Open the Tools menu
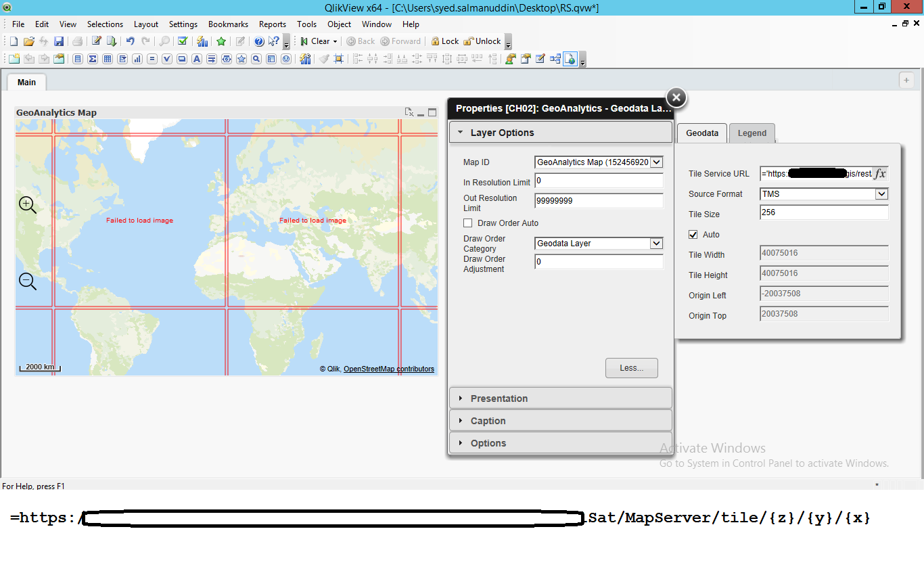The width and height of the screenshot is (924, 571). (x=306, y=24)
